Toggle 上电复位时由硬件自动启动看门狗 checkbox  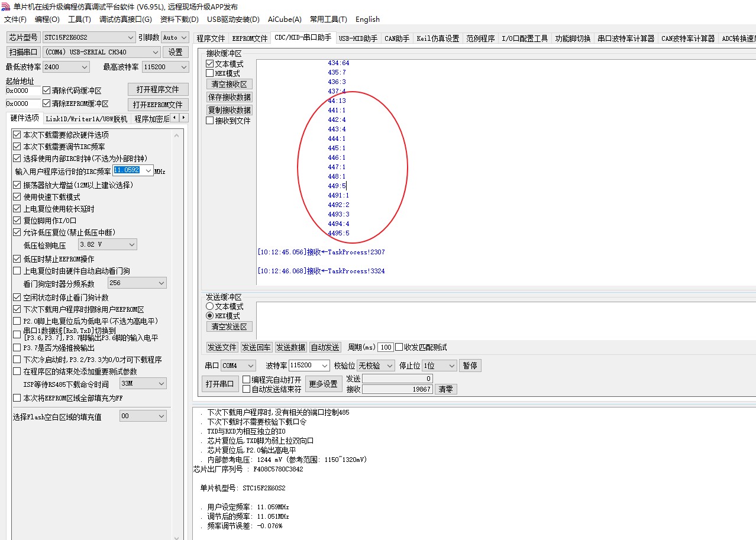(x=17, y=271)
